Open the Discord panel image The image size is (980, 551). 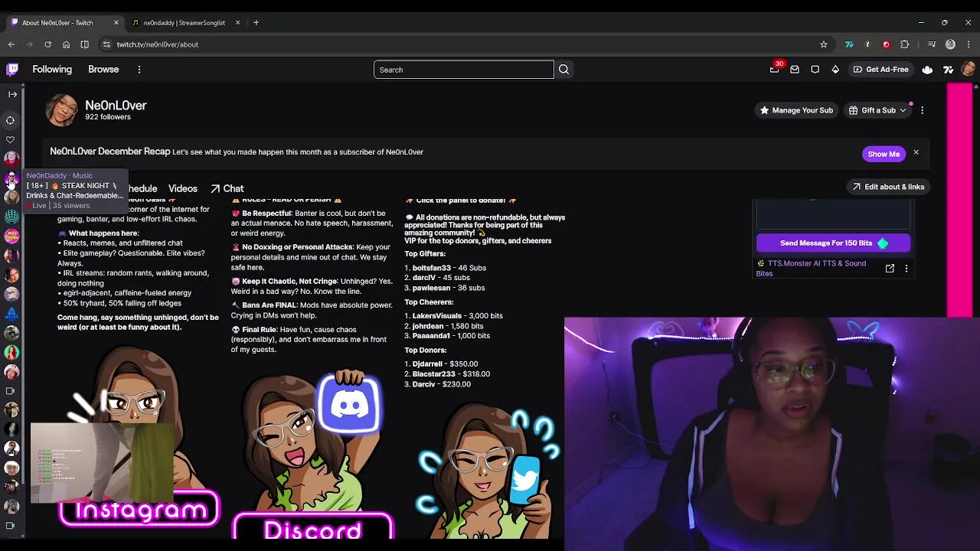[312, 455]
